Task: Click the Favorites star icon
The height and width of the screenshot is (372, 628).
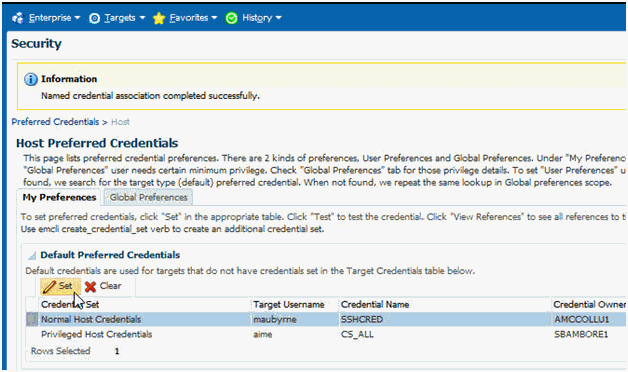Action: tap(159, 18)
